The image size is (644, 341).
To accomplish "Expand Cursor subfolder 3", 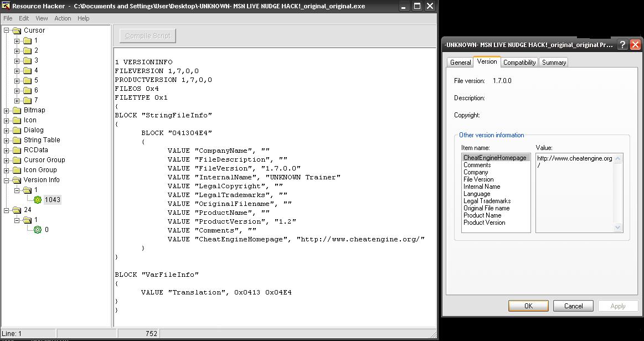I will click(x=17, y=61).
